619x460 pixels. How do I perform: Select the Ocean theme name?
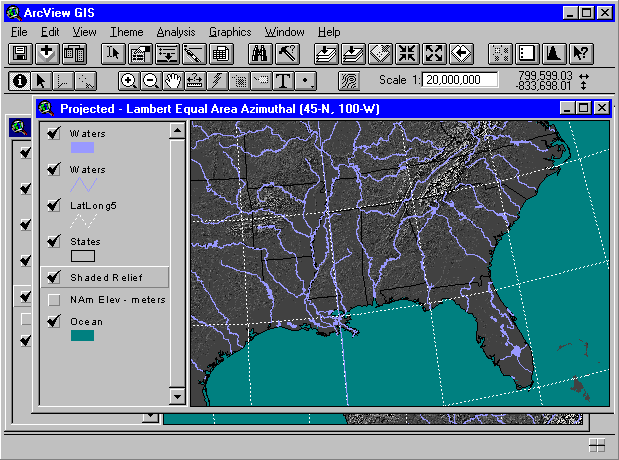86,322
